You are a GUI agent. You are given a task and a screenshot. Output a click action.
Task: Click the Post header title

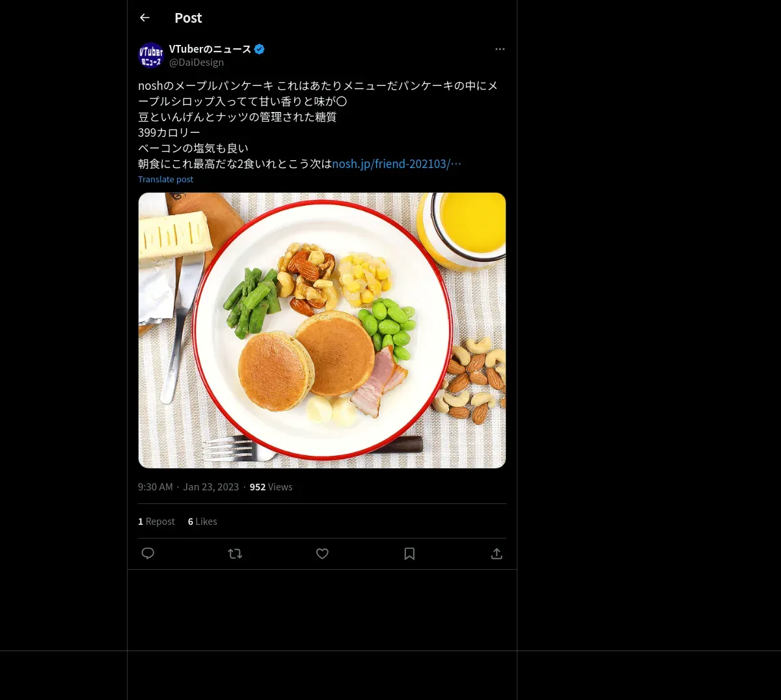click(x=188, y=18)
